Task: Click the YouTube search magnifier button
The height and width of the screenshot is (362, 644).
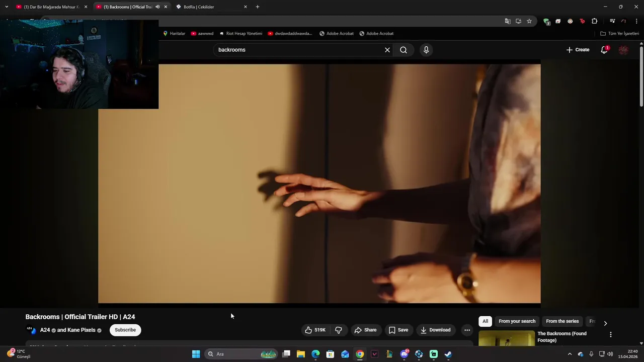Action: [x=404, y=50]
